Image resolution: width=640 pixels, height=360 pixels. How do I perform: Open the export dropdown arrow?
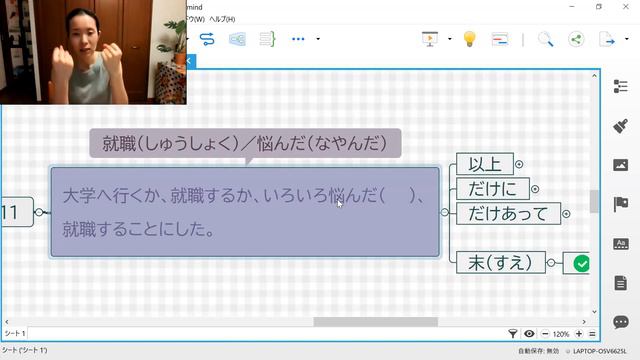pyautogui.click(x=627, y=39)
